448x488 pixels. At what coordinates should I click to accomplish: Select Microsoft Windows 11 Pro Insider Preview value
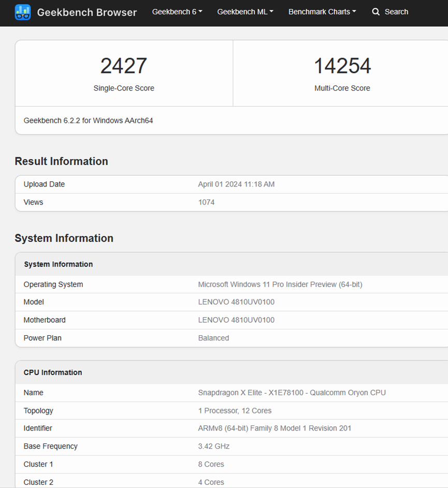click(x=280, y=284)
